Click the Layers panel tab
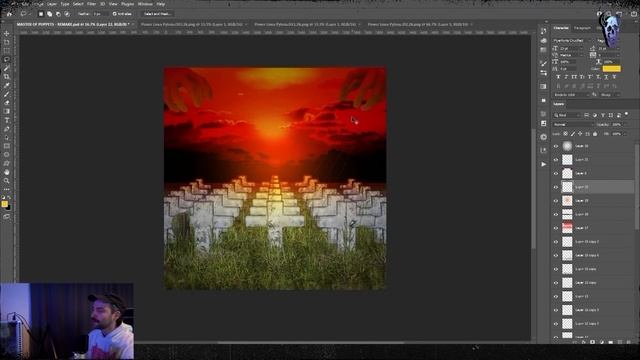 [559, 104]
